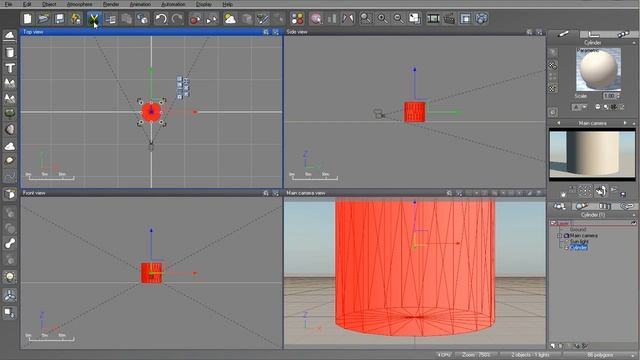Select the Planet tool in left toolbar
The width and height of the screenshot is (640, 360).
[10, 161]
